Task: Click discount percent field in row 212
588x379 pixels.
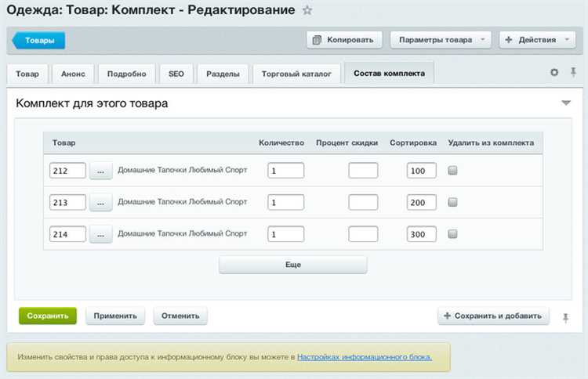Action: point(363,171)
